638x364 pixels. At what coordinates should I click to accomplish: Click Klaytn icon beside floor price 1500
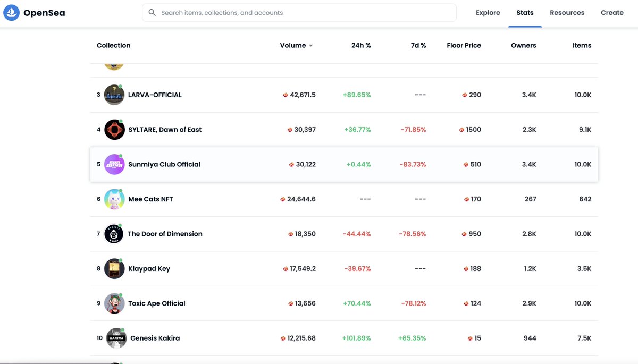point(461,130)
